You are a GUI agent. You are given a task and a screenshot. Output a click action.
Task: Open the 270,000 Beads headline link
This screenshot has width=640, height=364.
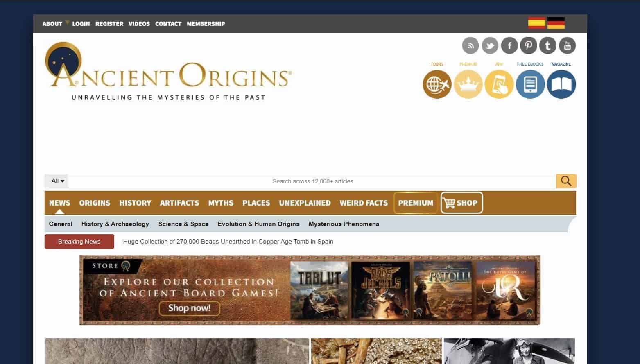click(228, 242)
